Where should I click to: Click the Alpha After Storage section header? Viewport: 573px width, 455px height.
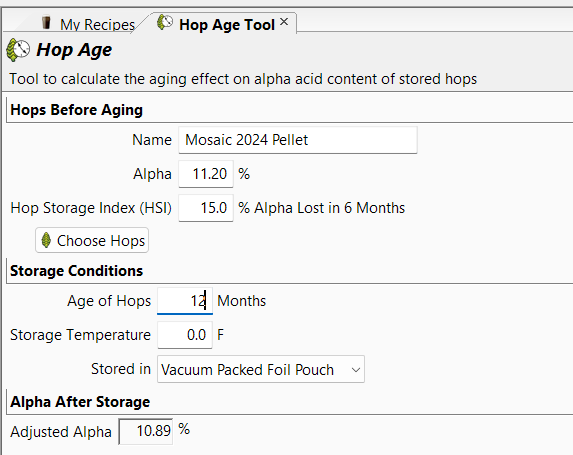[x=80, y=402]
